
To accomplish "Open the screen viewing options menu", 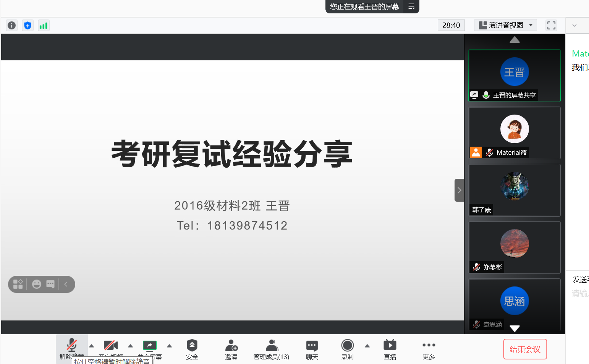I will [411, 6].
